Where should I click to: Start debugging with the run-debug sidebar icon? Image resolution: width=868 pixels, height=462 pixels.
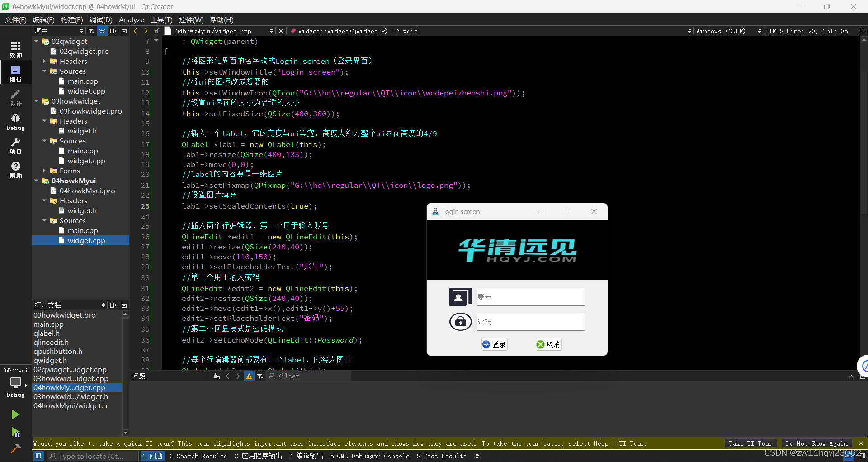[x=15, y=433]
